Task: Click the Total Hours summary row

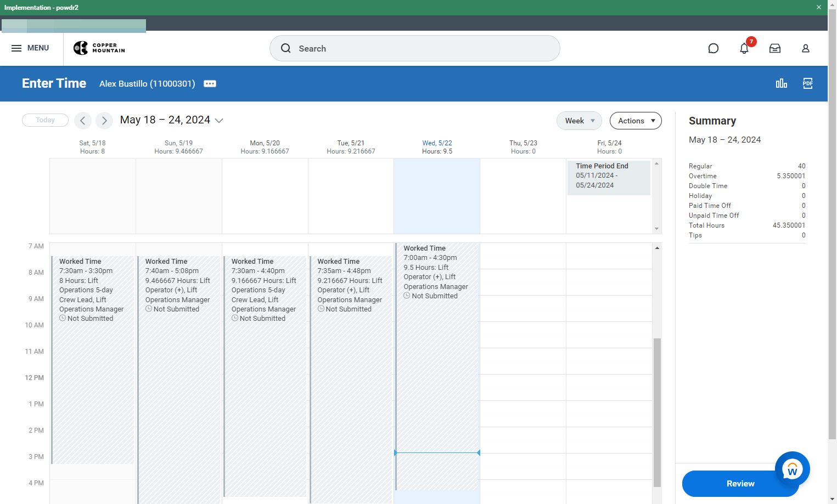Action: pyautogui.click(x=747, y=225)
